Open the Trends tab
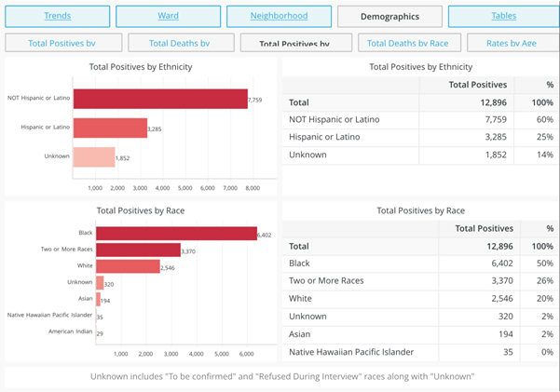Image resolution: width=560 pixels, height=392 pixels. tap(58, 16)
